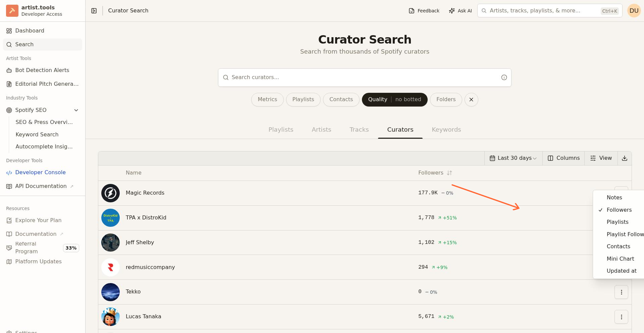
Task: Open Jeff Shelby avatar thumbnail
Action: (110, 243)
